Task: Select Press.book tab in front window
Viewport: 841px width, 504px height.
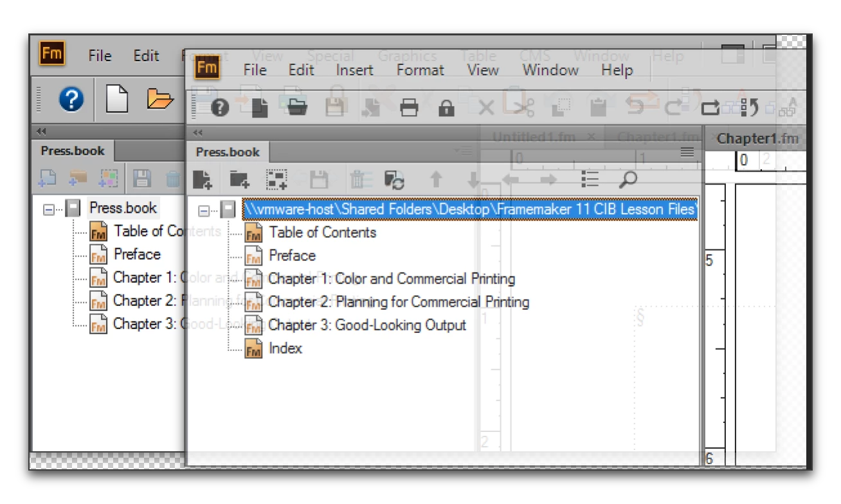Action: [x=228, y=152]
